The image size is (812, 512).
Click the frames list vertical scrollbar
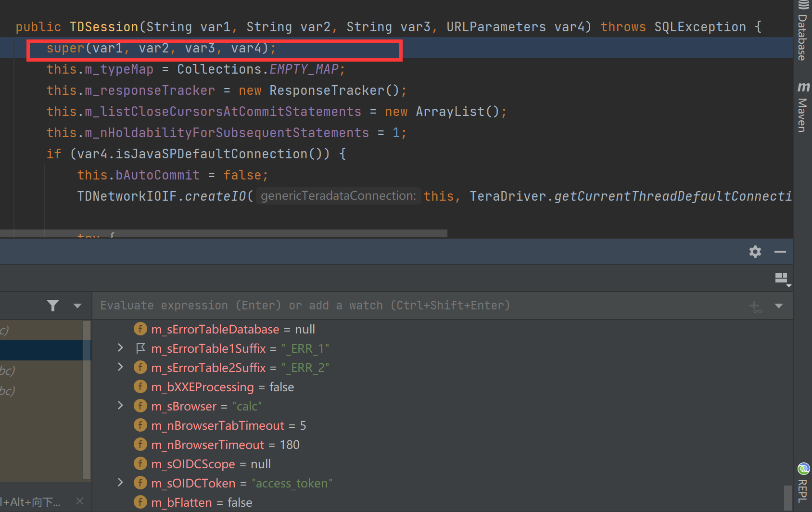click(87, 399)
